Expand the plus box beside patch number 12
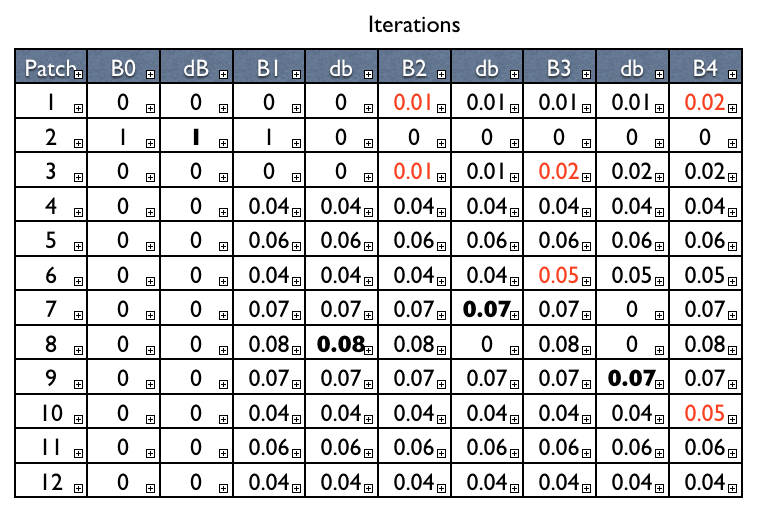 coord(78,487)
